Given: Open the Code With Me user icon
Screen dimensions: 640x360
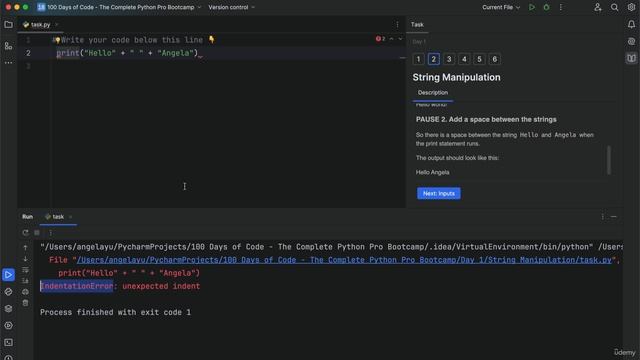Looking at the screenshot, I should pos(598,7).
